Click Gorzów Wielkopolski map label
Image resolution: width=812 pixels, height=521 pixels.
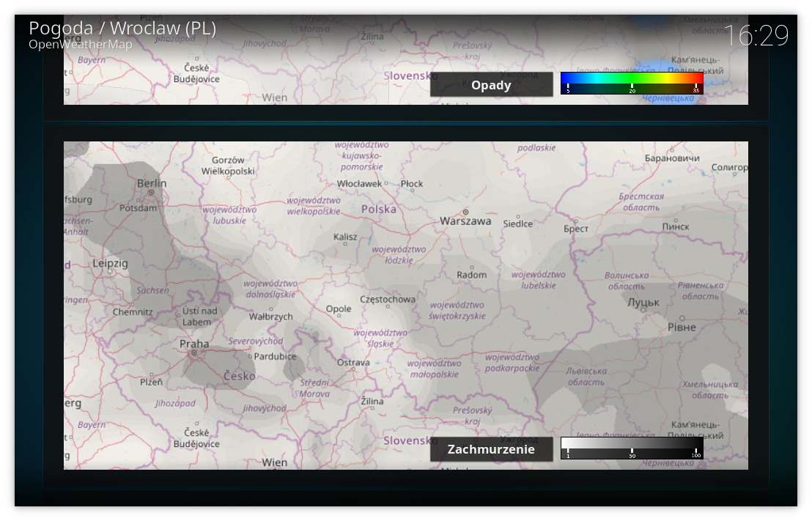coord(228,166)
